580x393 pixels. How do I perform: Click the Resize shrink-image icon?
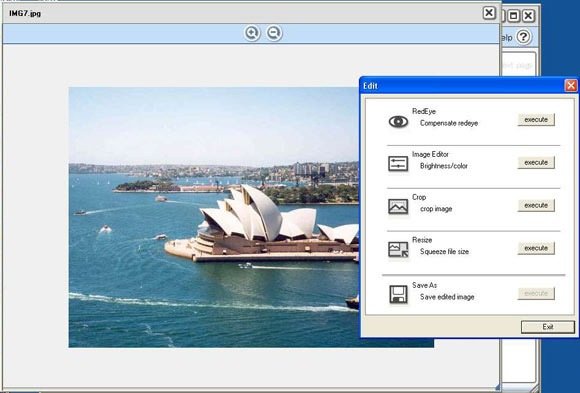398,249
